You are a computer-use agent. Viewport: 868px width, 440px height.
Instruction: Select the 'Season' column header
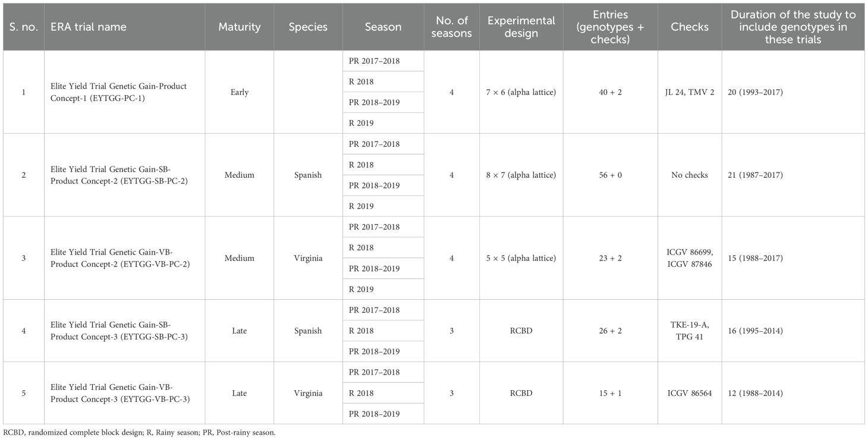point(383,27)
